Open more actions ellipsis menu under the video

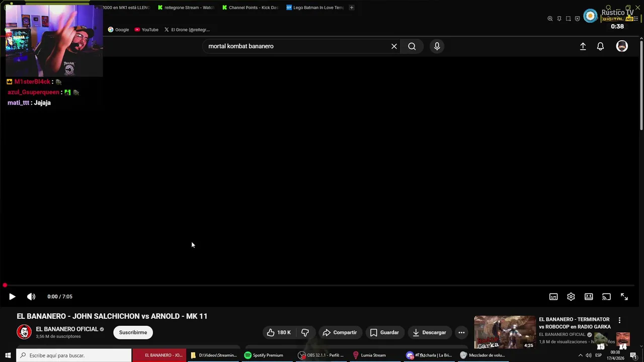click(x=461, y=332)
